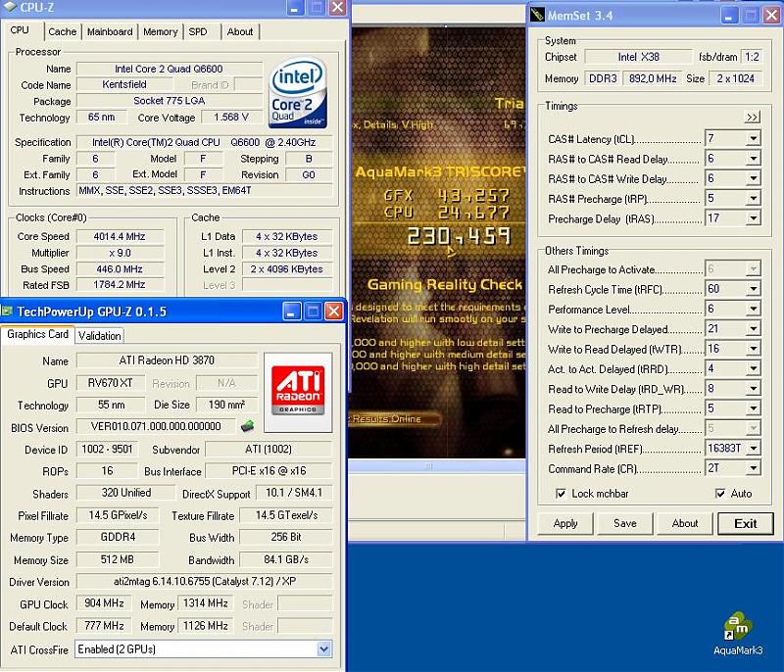Open the Refresh Period (tREF) dropdown
Image resolution: width=784 pixels, height=672 pixels.
[x=753, y=449]
